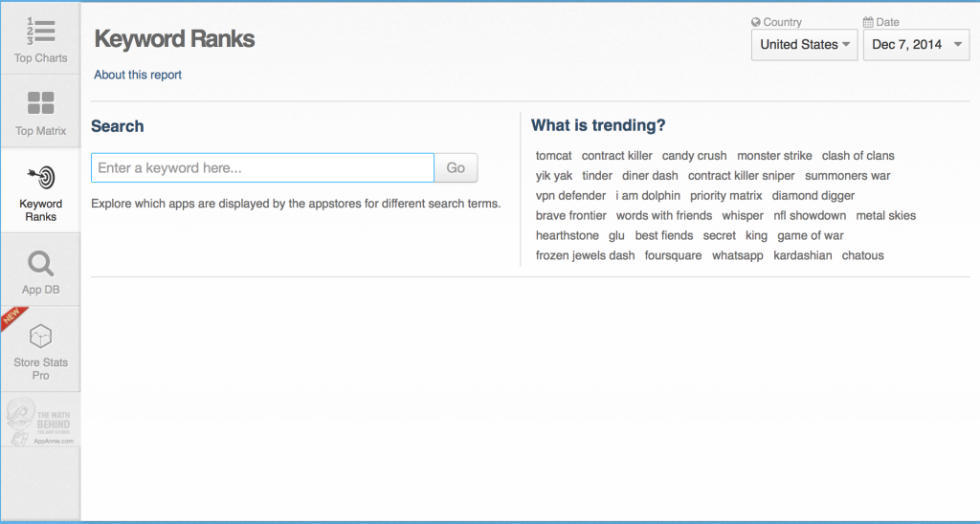The height and width of the screenshot is (524, 980).
Task: Pick trending keyword words with friends
Action: (x=664, y=216)
